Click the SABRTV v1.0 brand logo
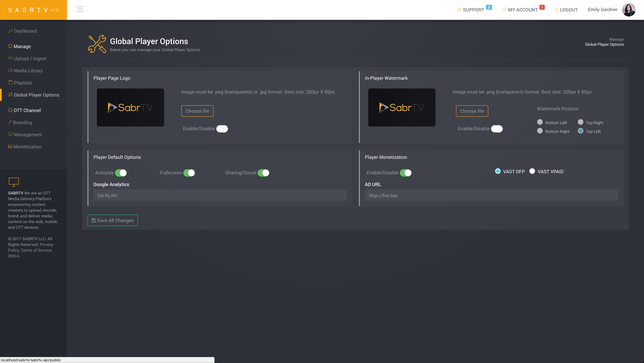This screenshot has width=644, height=363. 33,10
